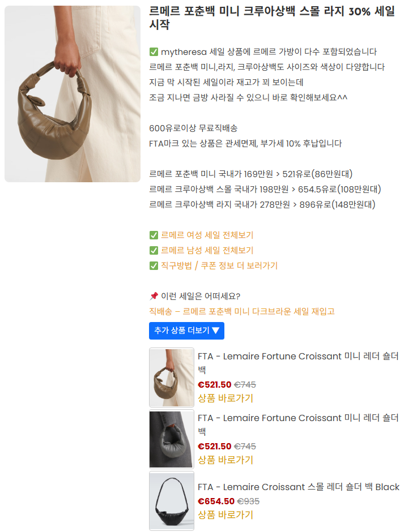Click 상품 바로가기 under the first product
The width and height of the screenshot is (404, 532).
point(226,398)
